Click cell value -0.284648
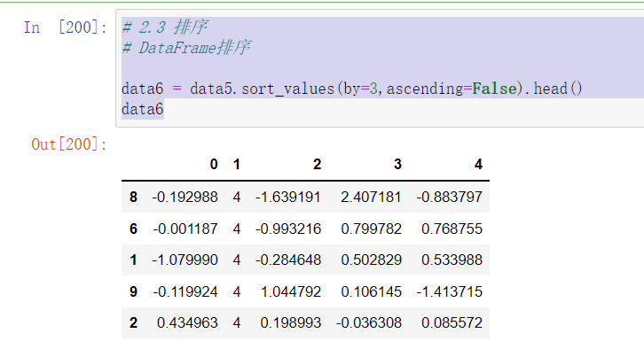 point(288,260)
